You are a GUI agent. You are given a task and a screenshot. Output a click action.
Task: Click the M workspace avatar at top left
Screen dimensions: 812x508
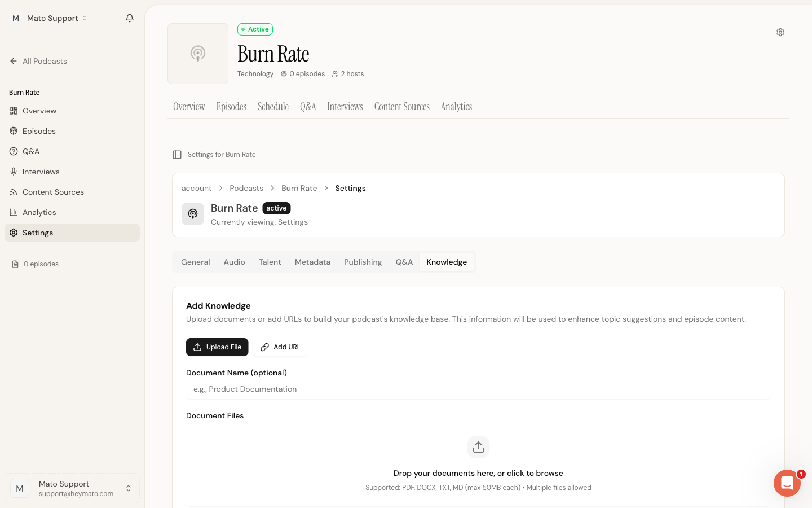pyautogui.click(x=16, y=18)
